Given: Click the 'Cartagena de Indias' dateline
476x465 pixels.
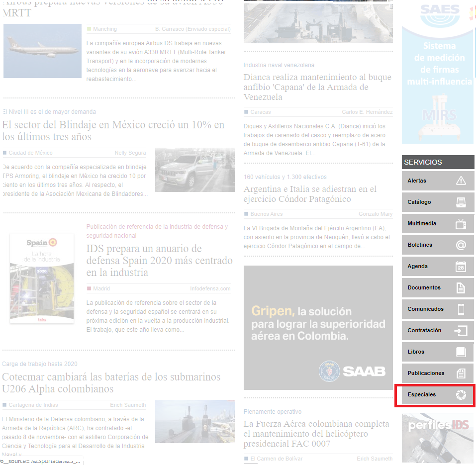Looking at the screenshot, I should tap(33, 405).
